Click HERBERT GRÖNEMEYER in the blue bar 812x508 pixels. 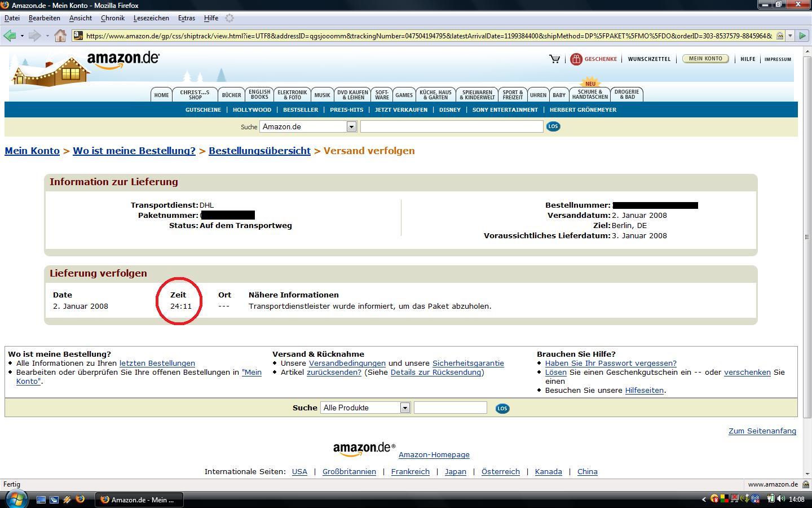(x=583, y=110)
